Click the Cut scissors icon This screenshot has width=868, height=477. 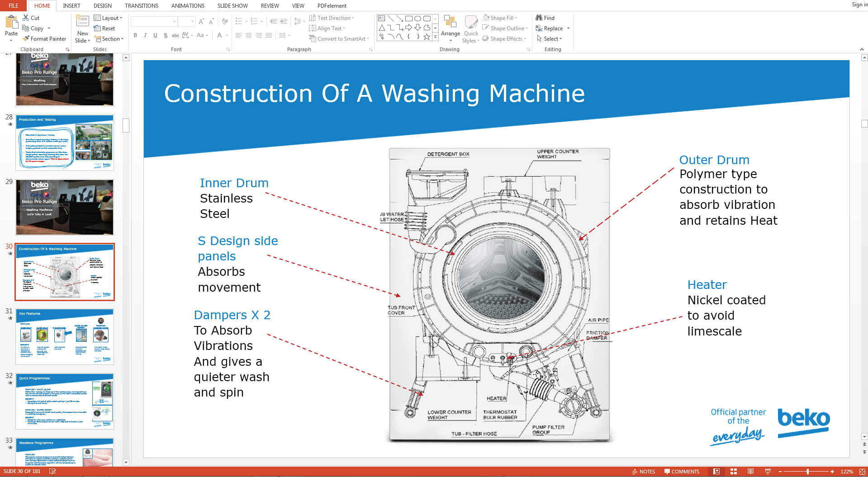(26, 18)
